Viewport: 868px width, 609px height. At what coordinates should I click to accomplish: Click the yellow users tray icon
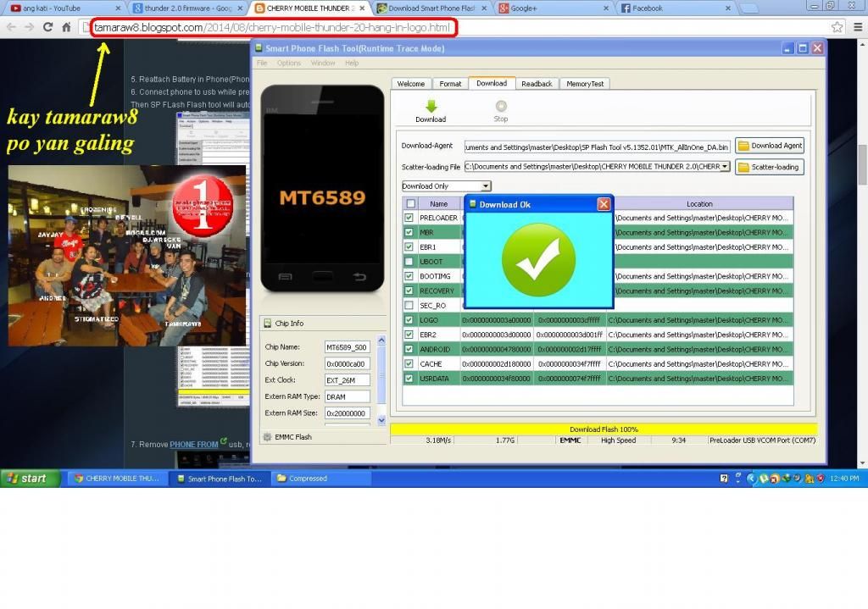click(809, 479)
